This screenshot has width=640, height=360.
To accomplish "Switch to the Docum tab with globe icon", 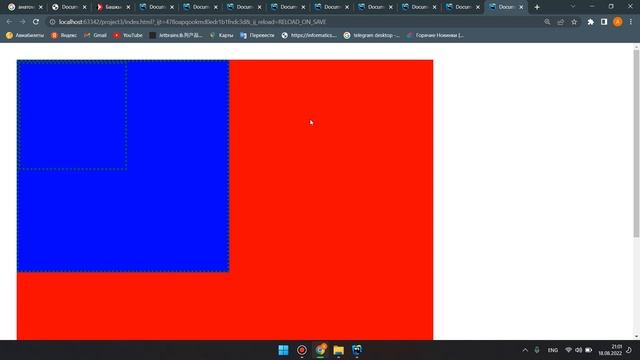I will (69, 7).
